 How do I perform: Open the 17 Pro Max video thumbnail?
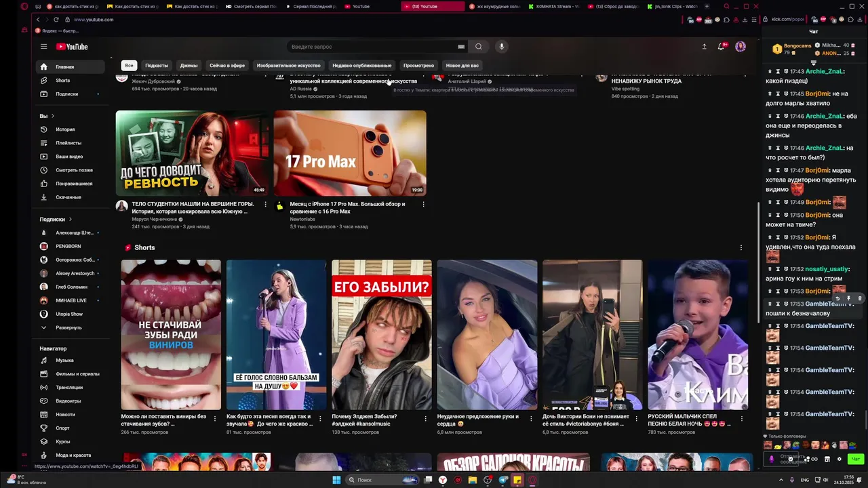click(350, 153)
